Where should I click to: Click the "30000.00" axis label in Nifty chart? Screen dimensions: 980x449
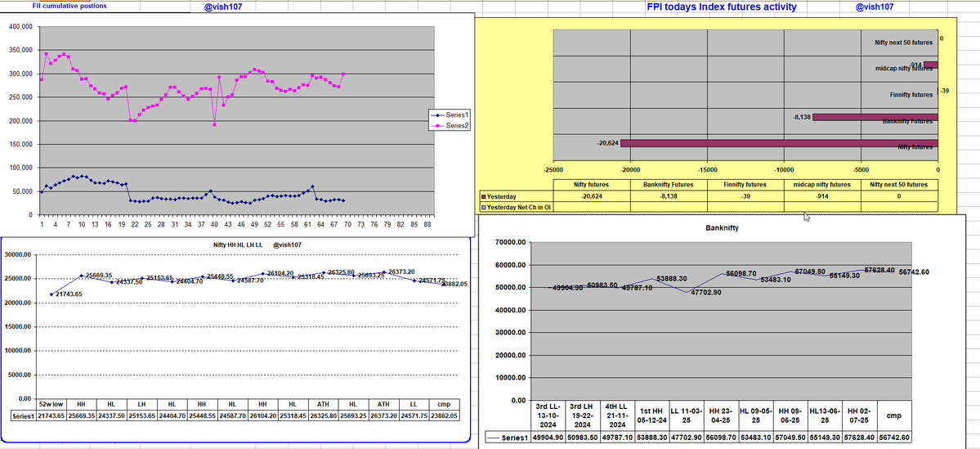coord(16,254)
